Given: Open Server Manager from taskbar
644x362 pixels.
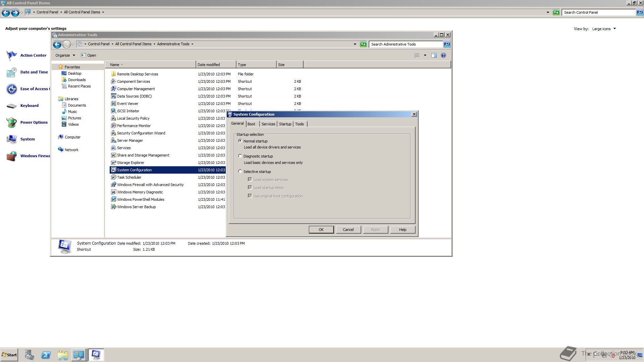Looking at the screenshot, I should (x=30, y=355).
